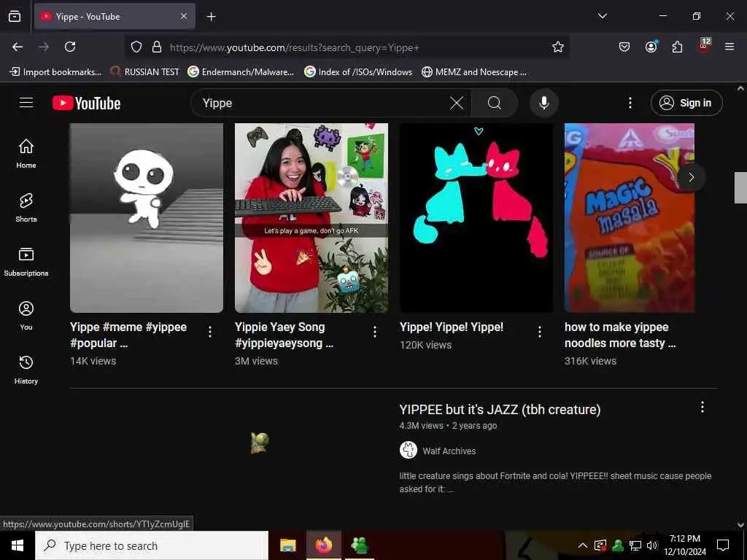Open the Magic Masala noodles thumbnail
The height and width of the screenshot is (560, 747).
tap(630, 217)
